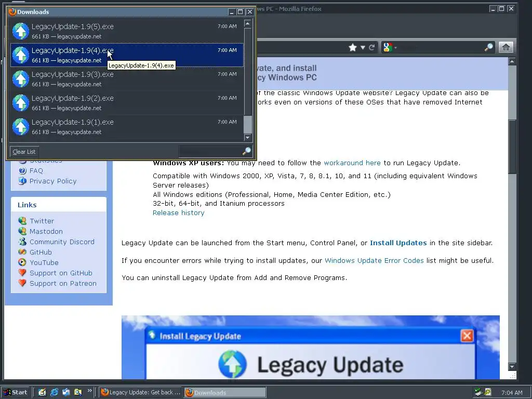
Task: Click the downloads list scroll up arrow
Action: (248, 23)
